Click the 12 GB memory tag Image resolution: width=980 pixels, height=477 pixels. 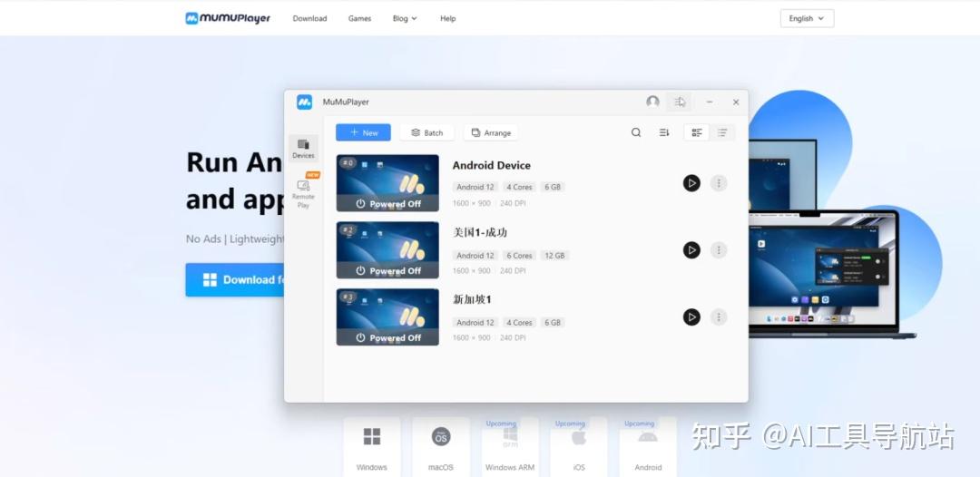[x=554, y=256]
